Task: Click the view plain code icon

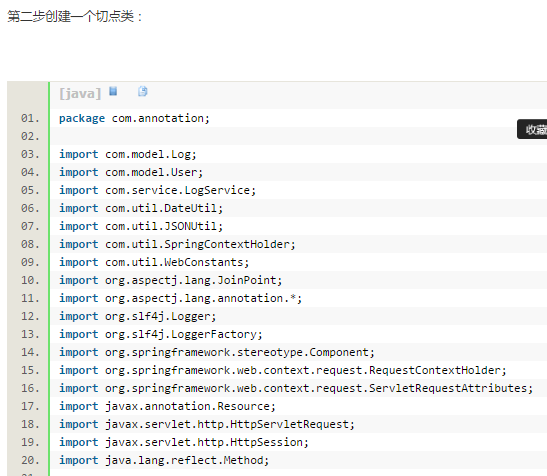Action: 113,91
